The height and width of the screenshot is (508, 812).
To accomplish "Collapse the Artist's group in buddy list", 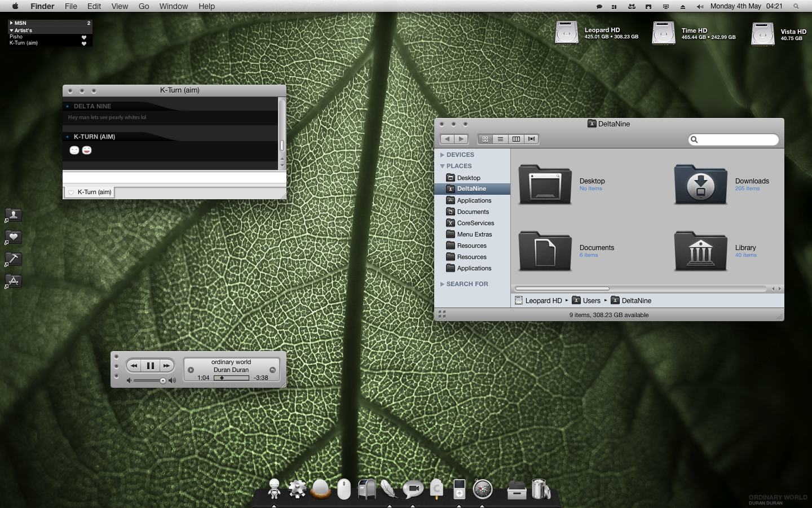I will (11, 30).
